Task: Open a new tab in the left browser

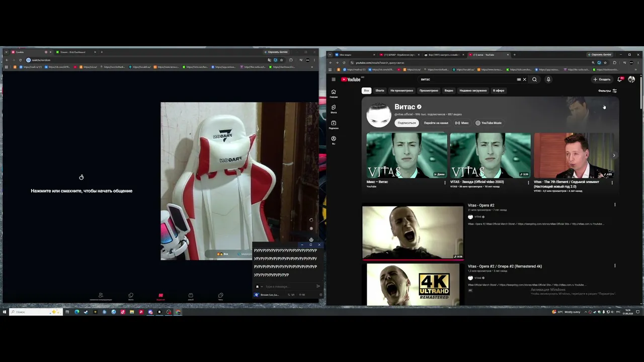Action: 102,52
